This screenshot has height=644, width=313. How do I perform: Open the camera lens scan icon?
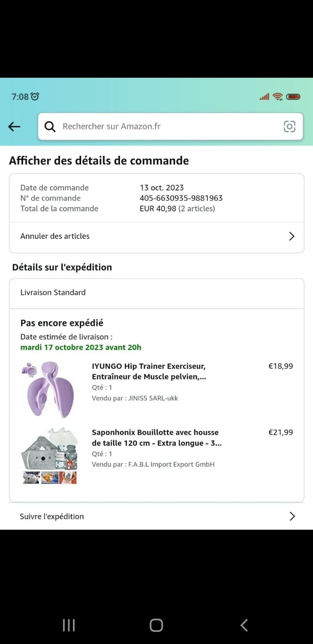(x=289, y=126)
